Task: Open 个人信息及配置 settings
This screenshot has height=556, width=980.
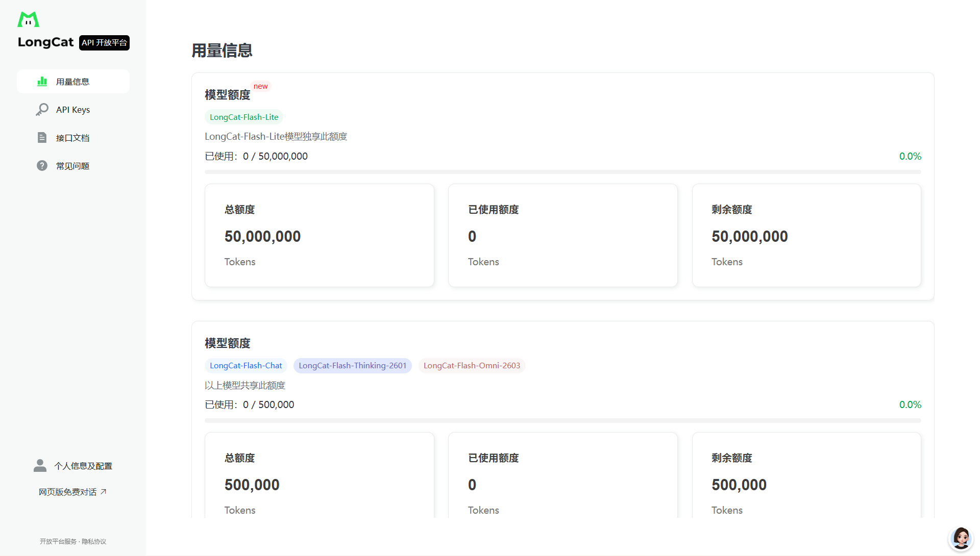Action: (x=73, y=466)
